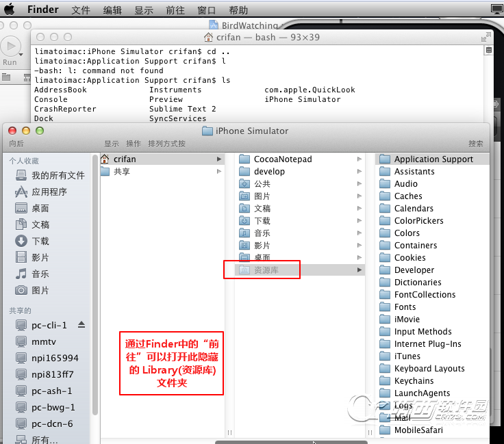This screenshot has height=444, width=504.
Task: Select Internet Plug-Ins folder
Action: click(432, 343)
